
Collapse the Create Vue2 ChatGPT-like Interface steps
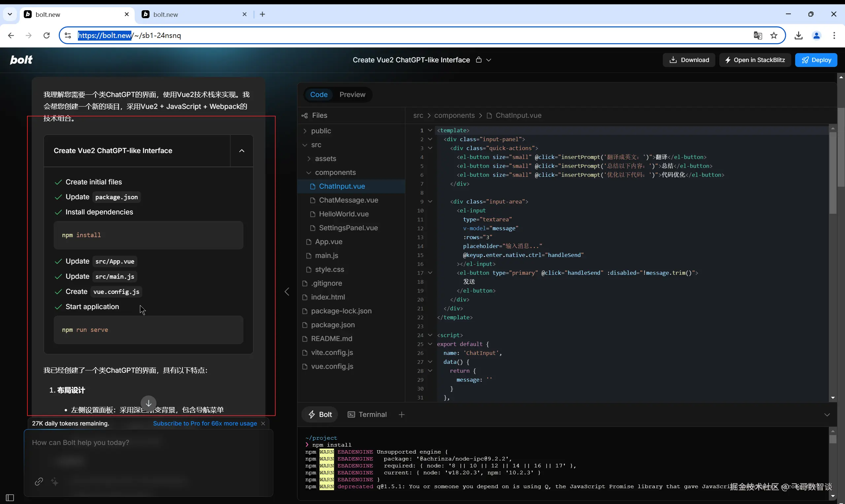[x=242, y=151]
